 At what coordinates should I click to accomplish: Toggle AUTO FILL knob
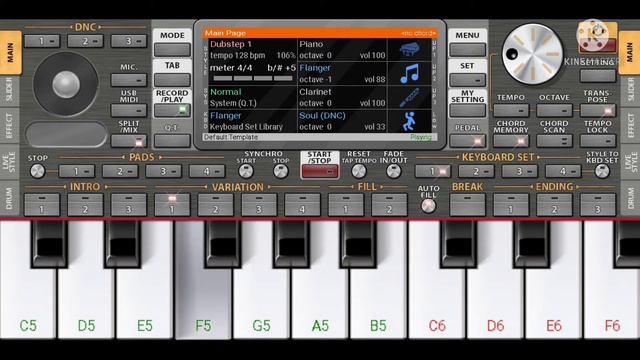[428, 206]
